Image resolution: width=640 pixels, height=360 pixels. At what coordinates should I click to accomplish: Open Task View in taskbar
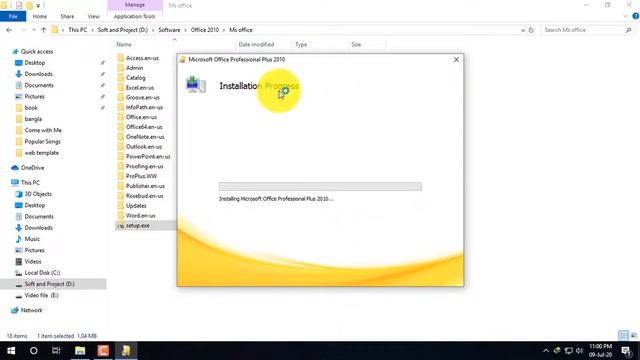point(56,351)
